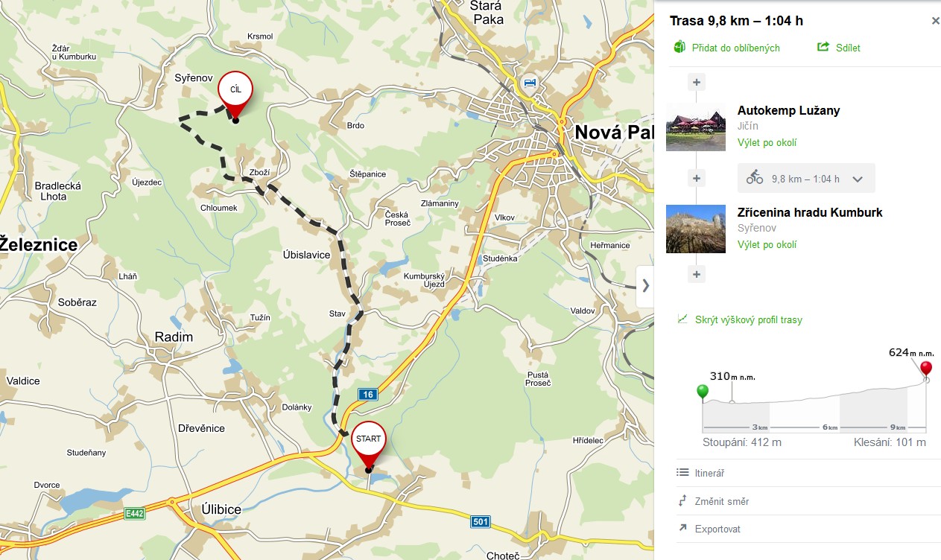Click the Zřícenina hradu Kumburk thumbnail
The image size is (941, 560).
(x=696, y=229)
